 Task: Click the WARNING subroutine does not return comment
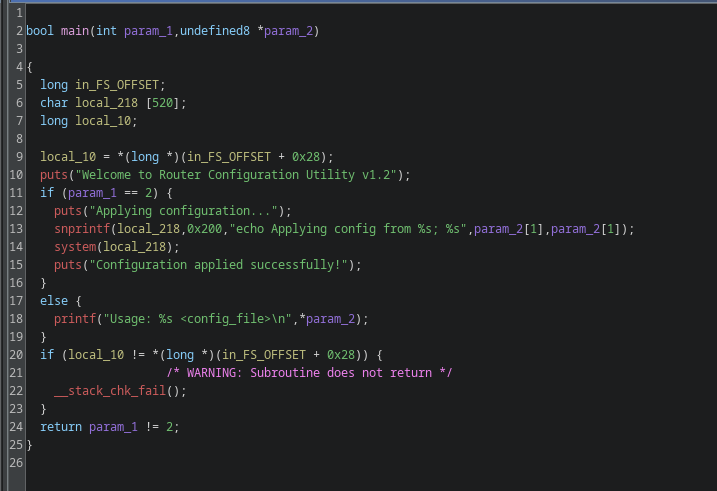tap(309, 373)
